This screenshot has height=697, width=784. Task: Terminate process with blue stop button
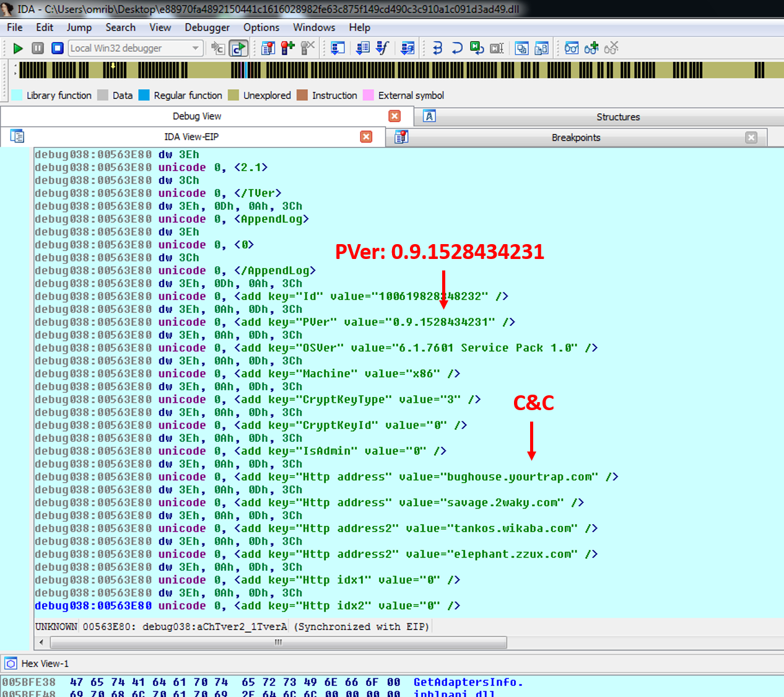[58, 48]
